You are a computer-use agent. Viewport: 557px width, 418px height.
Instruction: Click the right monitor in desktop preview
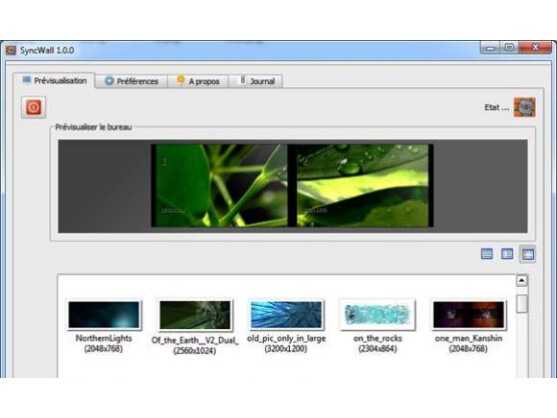coord(363,185)
